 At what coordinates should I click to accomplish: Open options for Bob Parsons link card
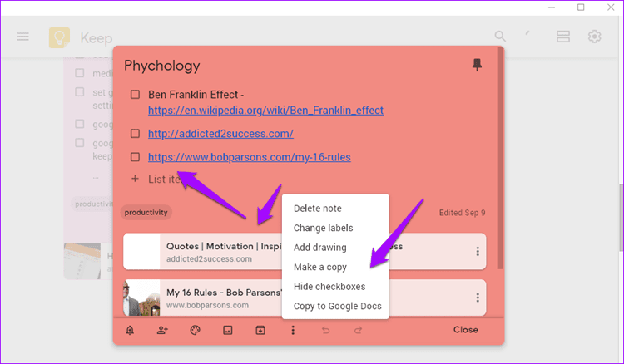(478, 298)
